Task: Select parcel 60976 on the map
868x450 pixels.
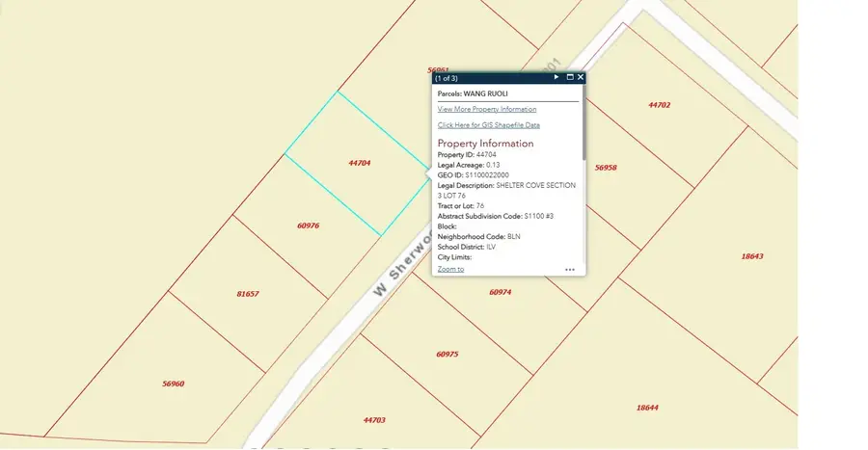Action: pos(308,225)
